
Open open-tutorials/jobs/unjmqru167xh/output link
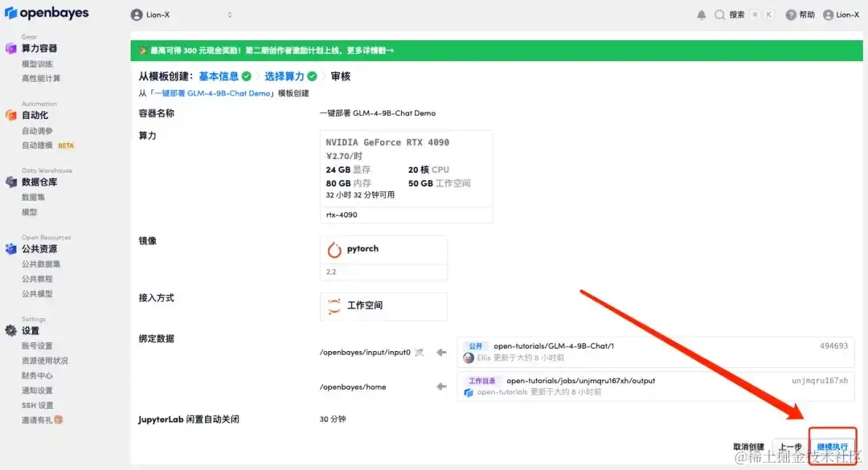[x=581, y=380]
